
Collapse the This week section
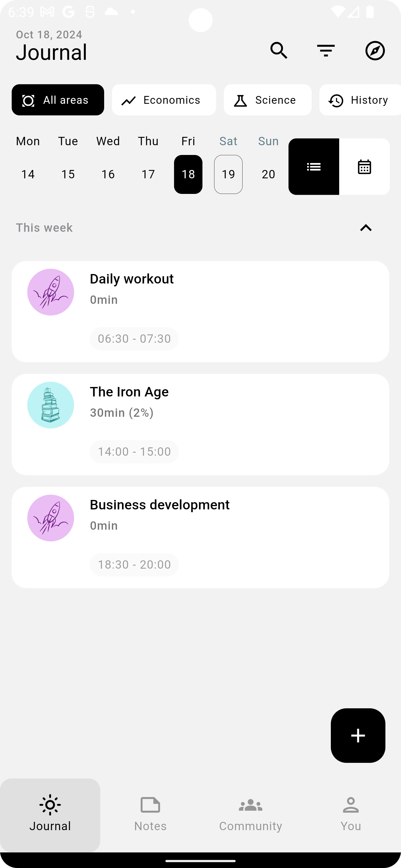[366, 228]
